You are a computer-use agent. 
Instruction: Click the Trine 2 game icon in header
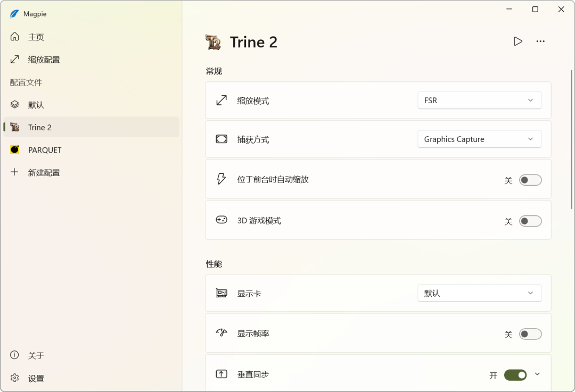pyautogui.click(x=213, y=42)
